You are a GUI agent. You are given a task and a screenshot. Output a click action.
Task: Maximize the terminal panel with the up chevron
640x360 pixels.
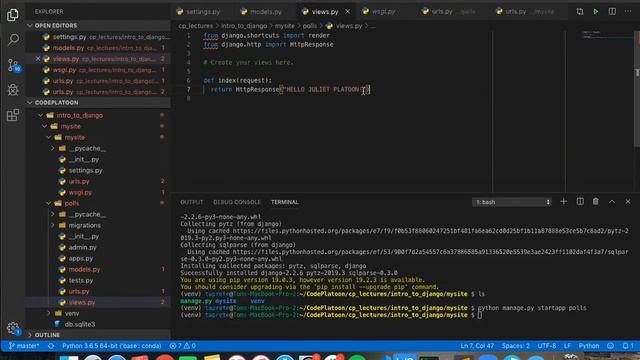(x=611, y=202)
